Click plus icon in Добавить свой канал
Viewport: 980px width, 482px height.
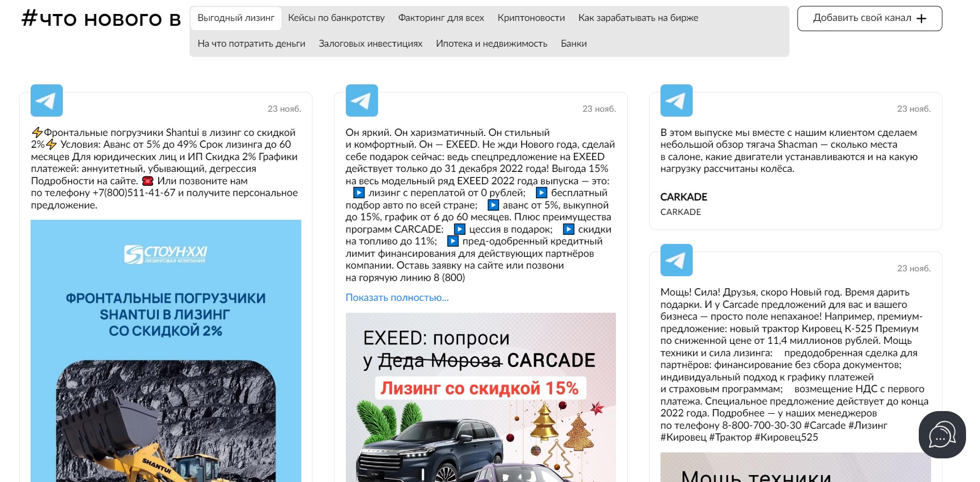pyautogui.click(x=921, y=19)
